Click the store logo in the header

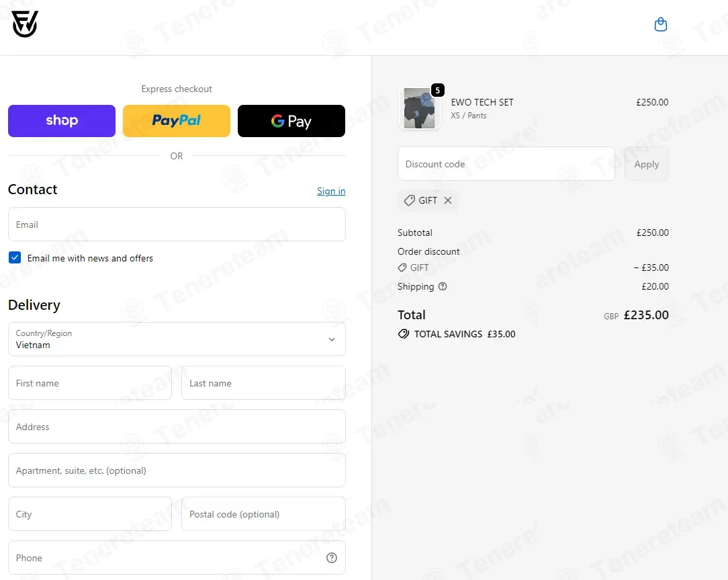point(25,24)
